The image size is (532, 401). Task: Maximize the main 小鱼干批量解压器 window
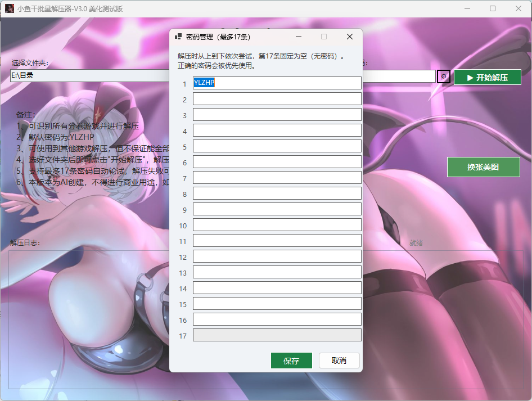[x=493, y=8]
